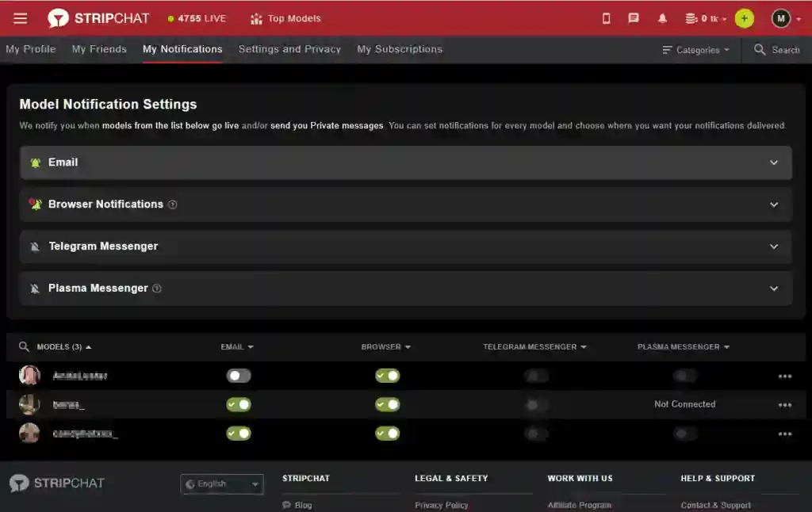
Task: Disable browser toggle for first model
Action: (387, 376)
